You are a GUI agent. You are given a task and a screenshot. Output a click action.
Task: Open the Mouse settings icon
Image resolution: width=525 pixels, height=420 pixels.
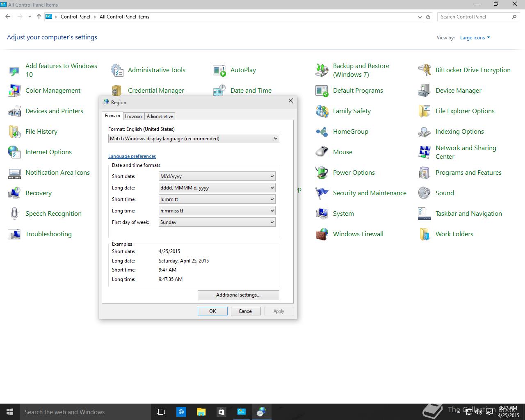coord(322,152)
